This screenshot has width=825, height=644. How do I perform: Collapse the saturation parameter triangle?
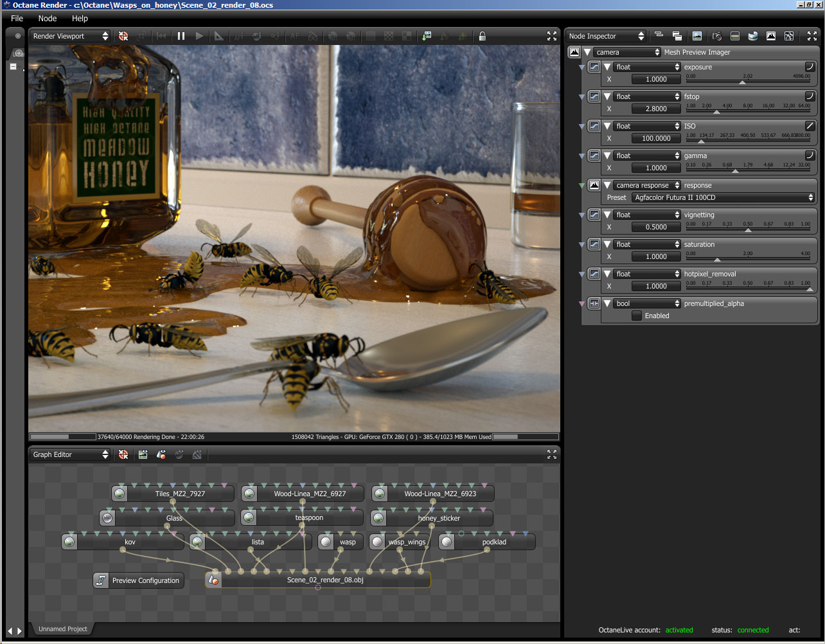[607, 244]
